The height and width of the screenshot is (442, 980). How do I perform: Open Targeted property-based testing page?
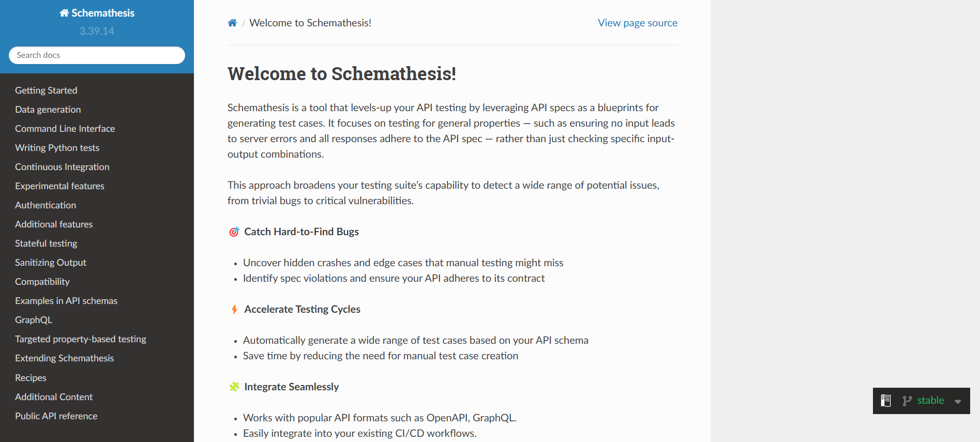[80, 339]
